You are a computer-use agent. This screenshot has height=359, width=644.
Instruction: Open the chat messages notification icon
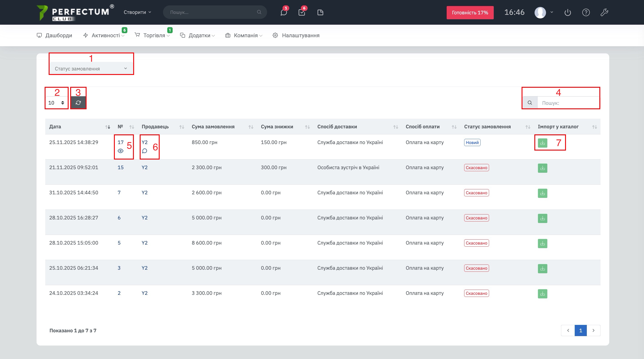(x=283, y=13)
